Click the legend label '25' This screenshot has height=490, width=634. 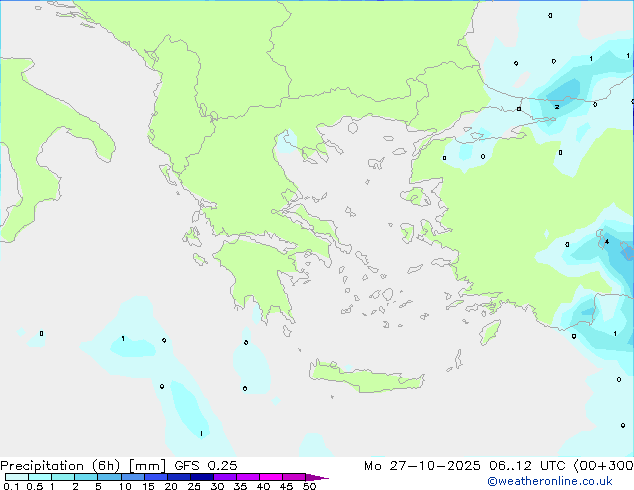tap(194, 486)
